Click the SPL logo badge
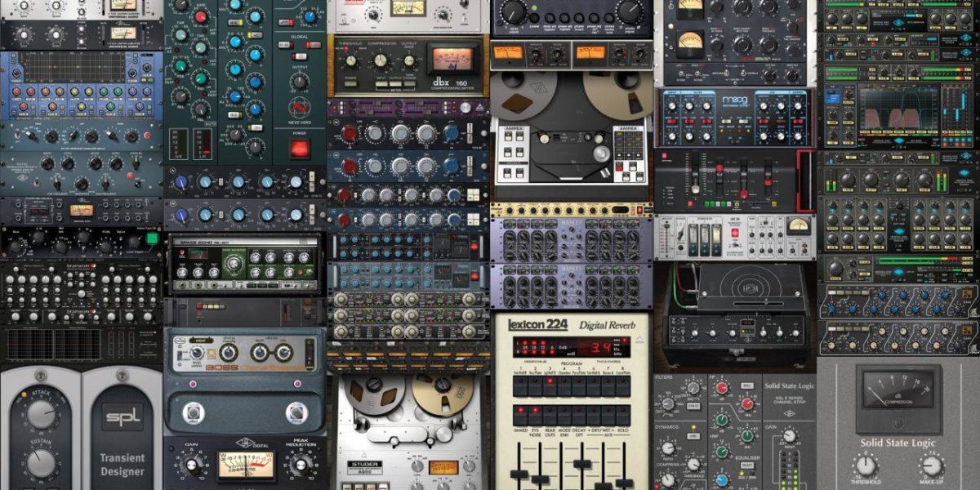The image size is (980, 490). click(x=122, y=416)
